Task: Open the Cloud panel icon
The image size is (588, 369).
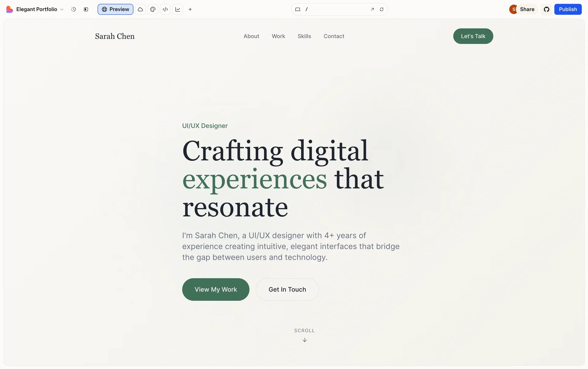Action: (x=140, y=9)
